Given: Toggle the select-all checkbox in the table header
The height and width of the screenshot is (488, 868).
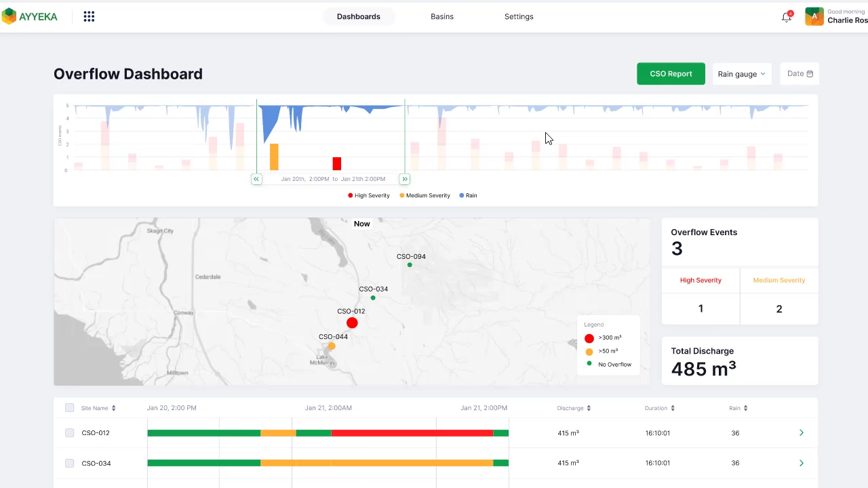Looking at the screenshot, I should coord(69,407).
